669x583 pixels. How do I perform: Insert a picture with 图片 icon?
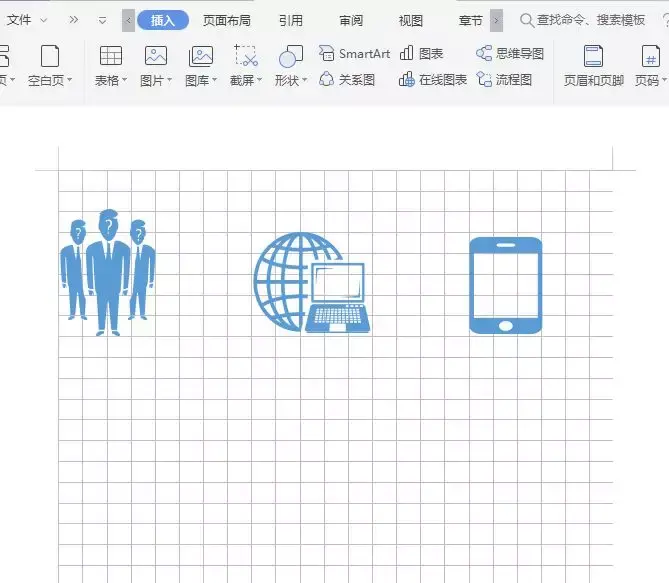click(156, 55)
